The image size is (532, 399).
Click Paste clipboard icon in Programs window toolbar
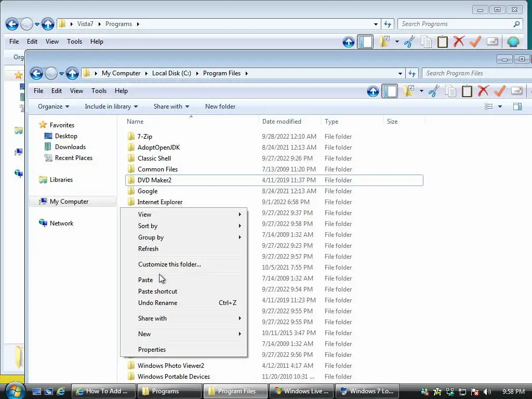[443, 42]
